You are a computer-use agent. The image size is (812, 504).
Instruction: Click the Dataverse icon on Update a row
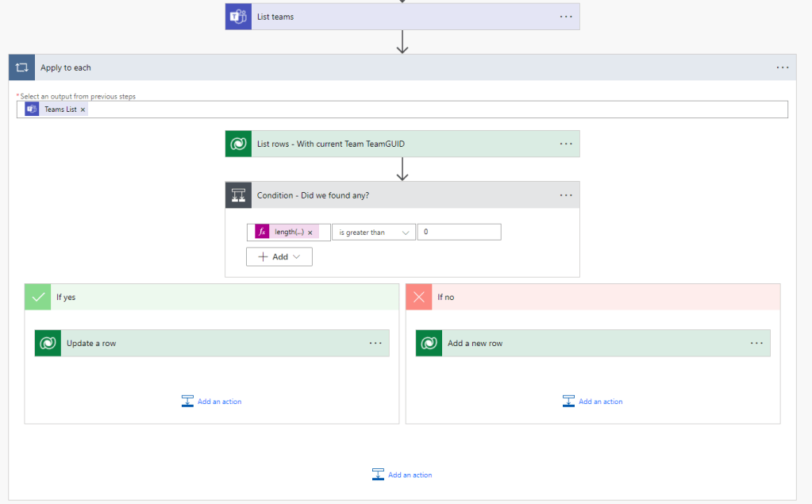click(48, 343)
